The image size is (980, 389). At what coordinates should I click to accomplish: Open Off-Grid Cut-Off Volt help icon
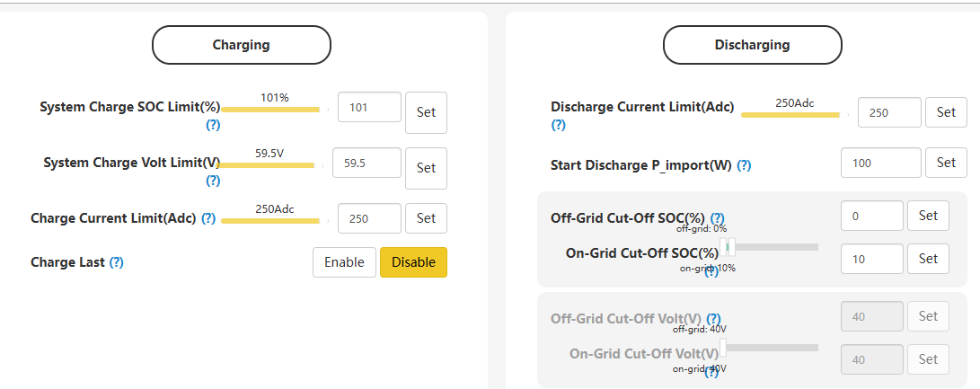click(714, 318)
